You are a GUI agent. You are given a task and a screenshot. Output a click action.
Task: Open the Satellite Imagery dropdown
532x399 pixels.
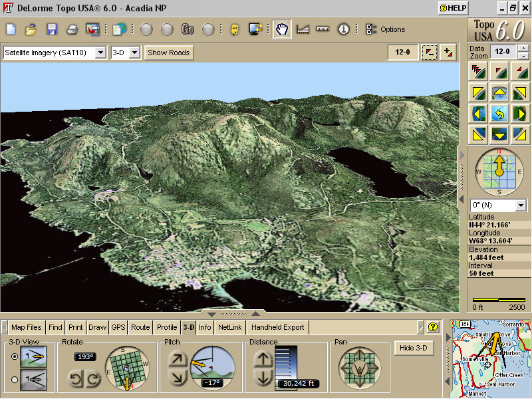tap(100, 53)
